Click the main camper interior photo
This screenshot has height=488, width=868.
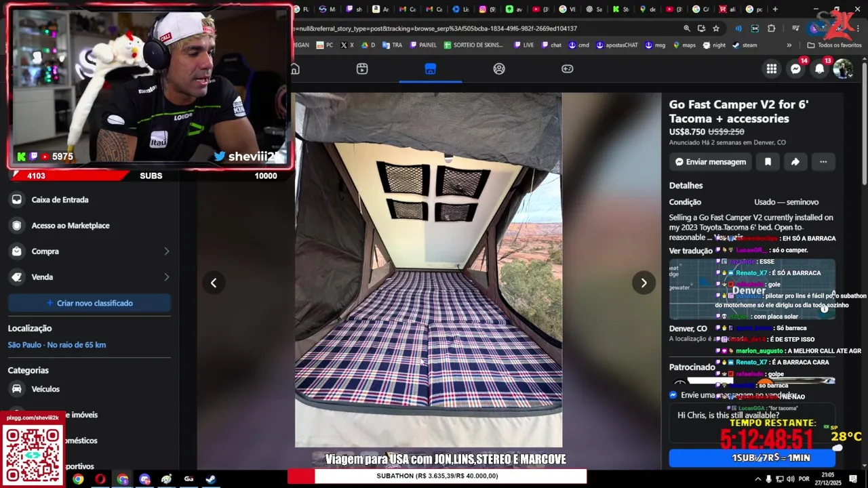coord(429,270)
